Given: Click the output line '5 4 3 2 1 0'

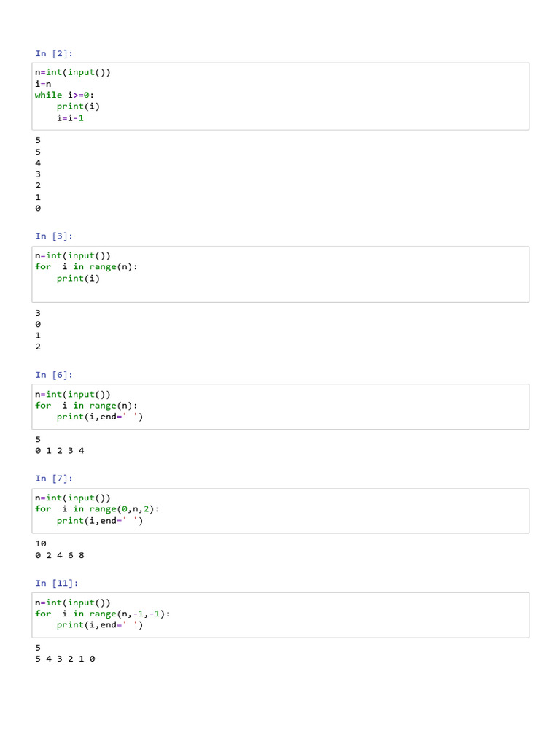Looking at the screenshot, I should click(x=65, y=659).
